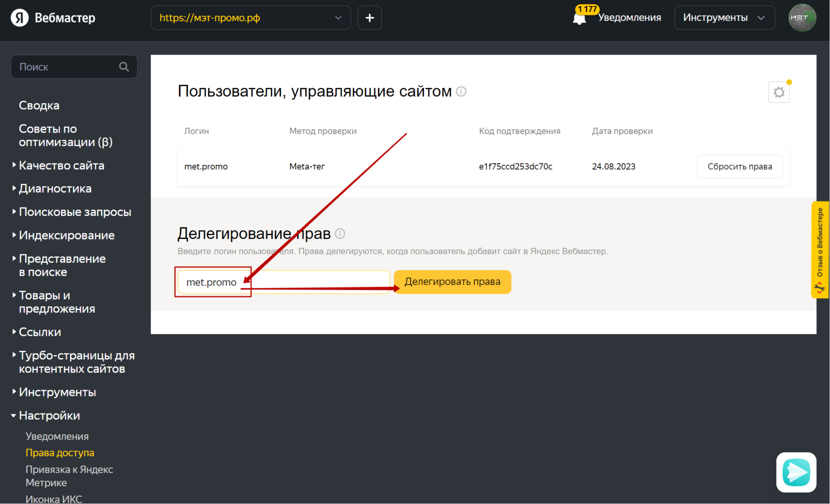Viewport: 830px width, 504px height.
Task: Expand Индексирование section
Action: (66, 235)
